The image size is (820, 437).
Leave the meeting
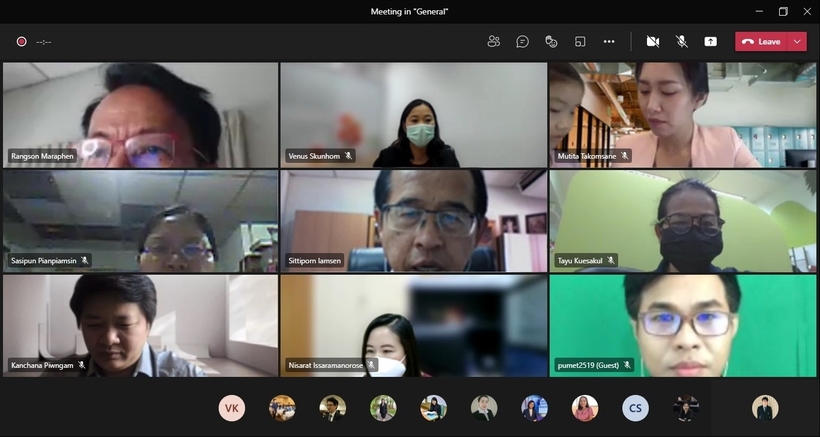(761, 42)
